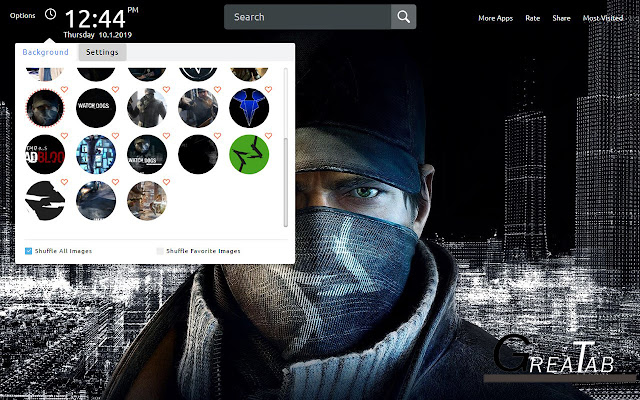Select the blue fox logo thumbnail
Screen dimensions: 640x400
click(x=249, y=108)
